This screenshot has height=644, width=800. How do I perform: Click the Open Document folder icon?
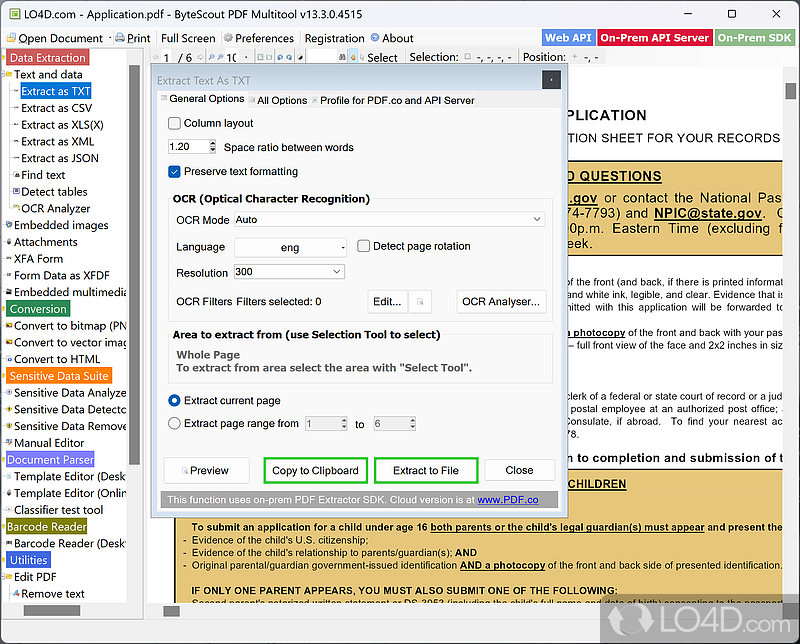pos(11,38)
